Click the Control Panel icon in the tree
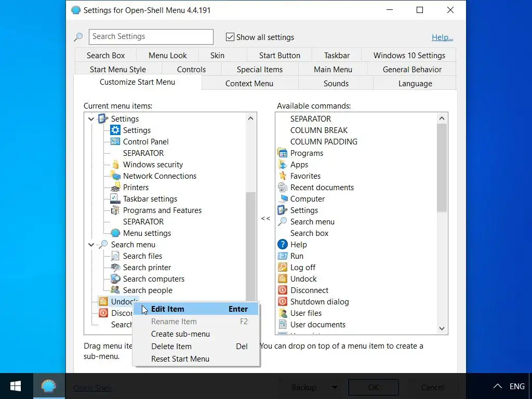Screen dimensions: 532x399 tap(115, 141)
